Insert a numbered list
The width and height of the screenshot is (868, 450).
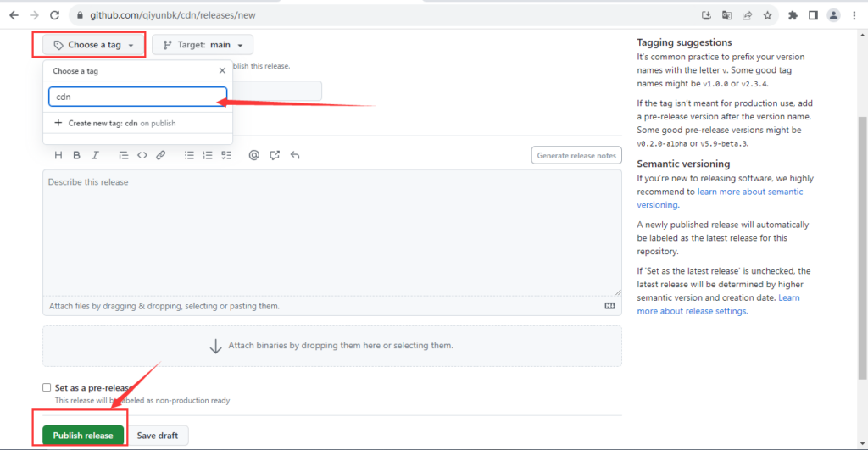point(208,156)
